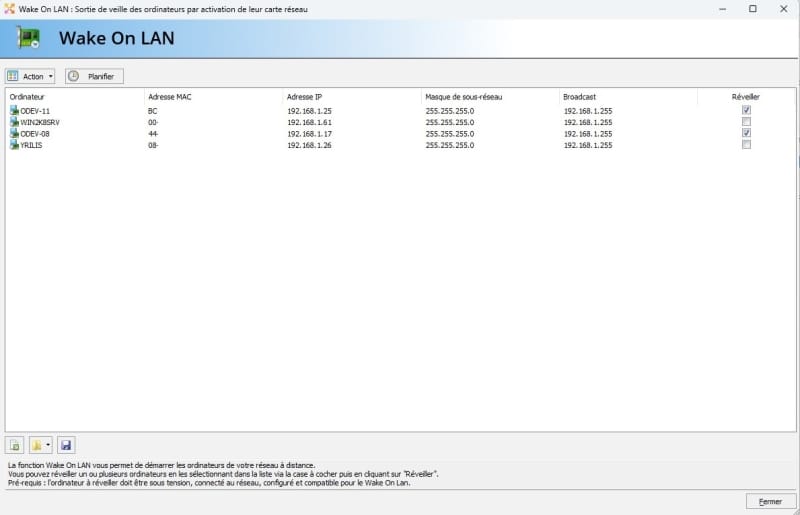This screenshot has height=515, width=800.
Task: Open the Action dropdown menu
Action: 31,76
